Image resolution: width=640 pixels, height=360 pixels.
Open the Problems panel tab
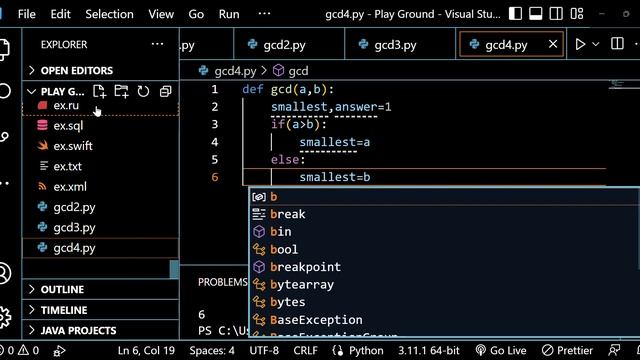[x=223, y=282]
